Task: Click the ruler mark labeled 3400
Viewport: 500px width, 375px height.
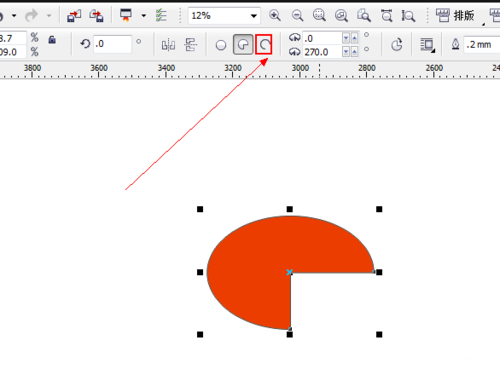Action: 166,68
